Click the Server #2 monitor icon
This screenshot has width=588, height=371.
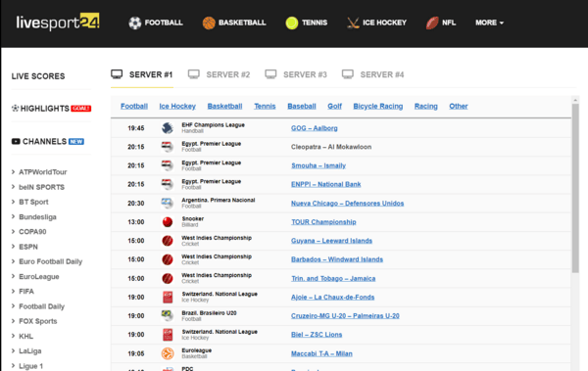tap(194, 74)
